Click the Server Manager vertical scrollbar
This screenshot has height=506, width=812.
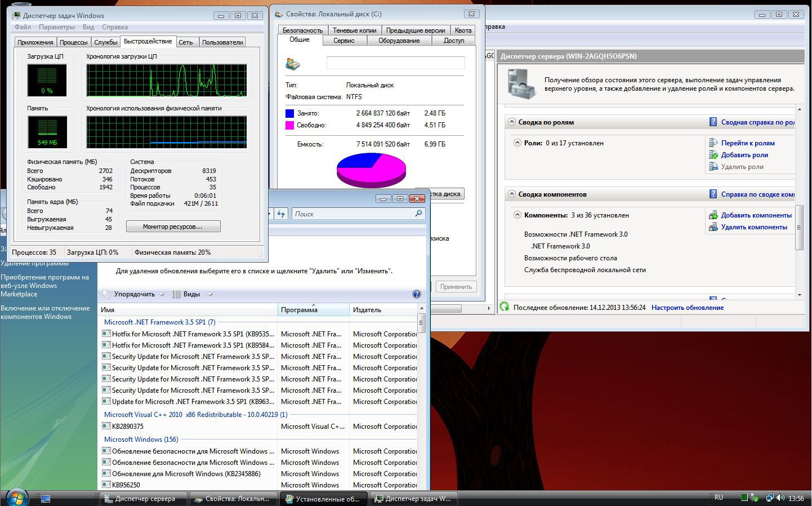click(799, 201)
